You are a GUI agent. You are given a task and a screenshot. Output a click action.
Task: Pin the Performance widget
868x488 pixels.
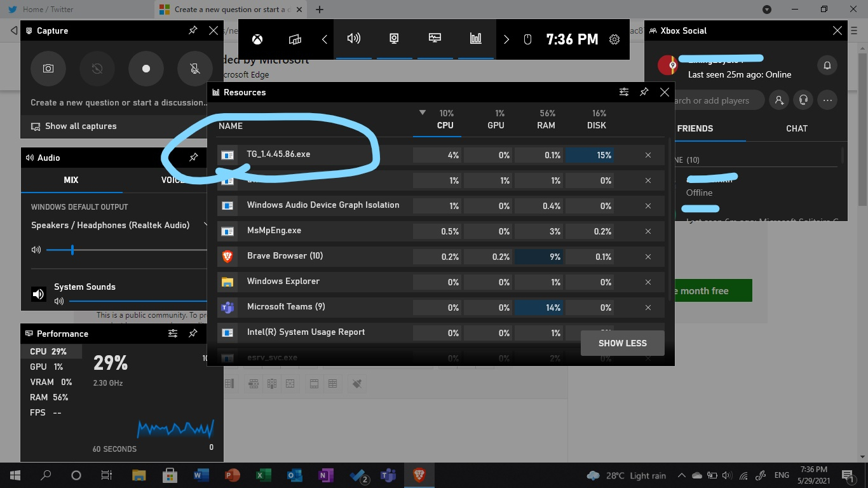pyautogui.click(x=193, y=333)
